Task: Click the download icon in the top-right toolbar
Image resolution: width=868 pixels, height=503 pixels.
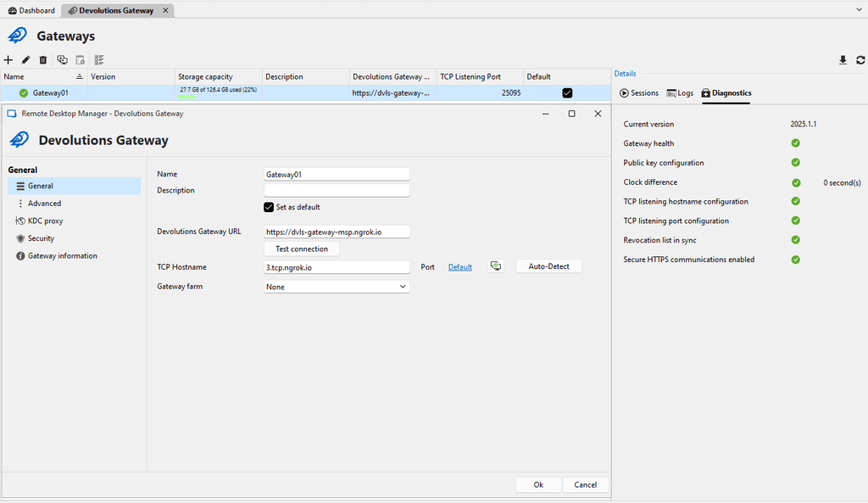Action: coord(843,60)
